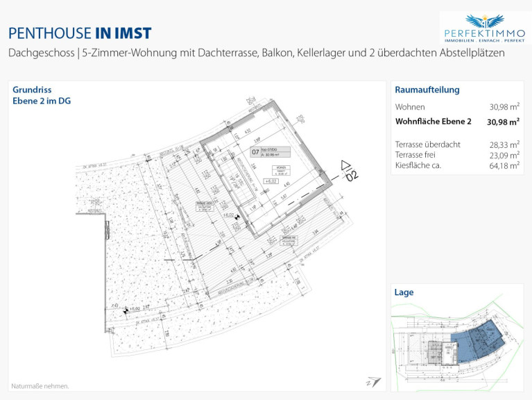The image size is (532, 400).
Task: Click the elevation marker +6,02 on the terrace
Action: tap(232, 215)
